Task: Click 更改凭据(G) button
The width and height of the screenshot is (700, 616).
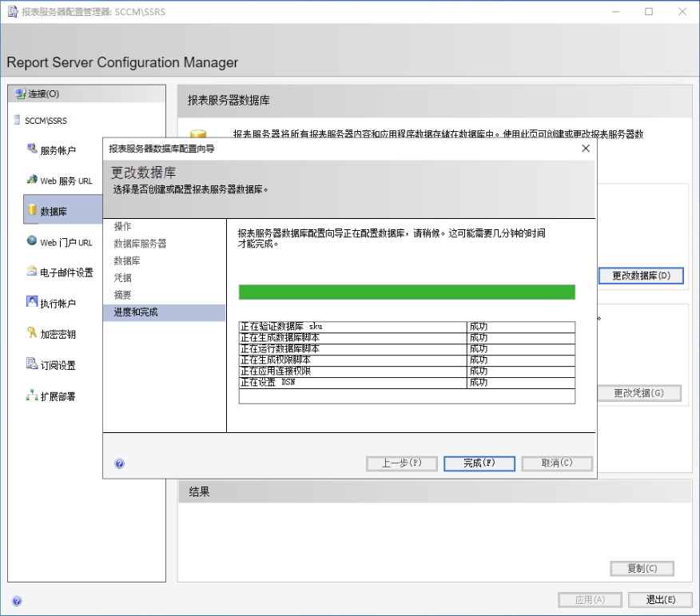Action: click(638, 393)
